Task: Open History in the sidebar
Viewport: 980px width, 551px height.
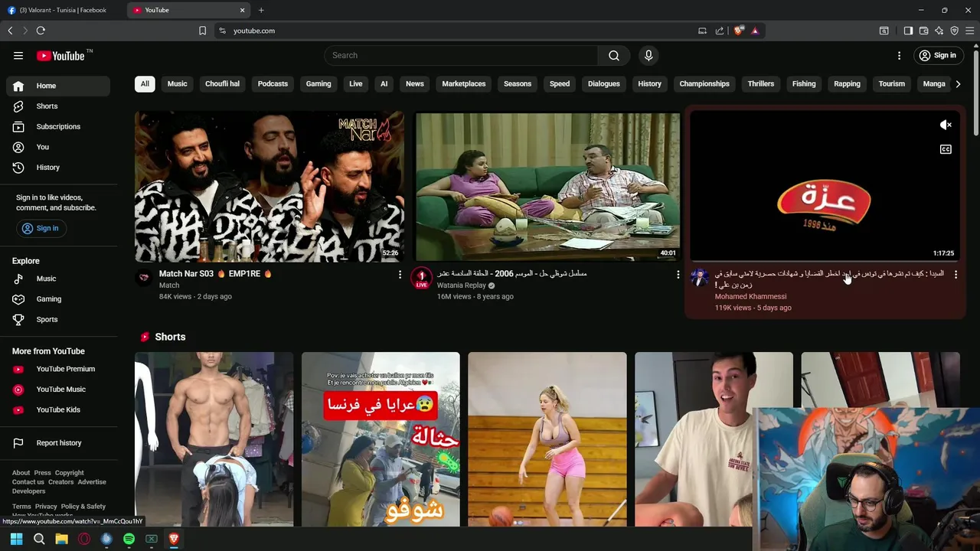Action: pyautogui.click(x=58, y=167)
